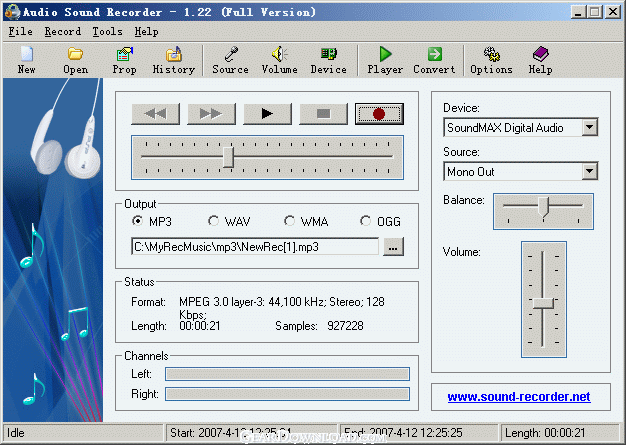Launch the Player toolbar icon
The width and height of the screenshot is (626, 445).
pos(385,60)
